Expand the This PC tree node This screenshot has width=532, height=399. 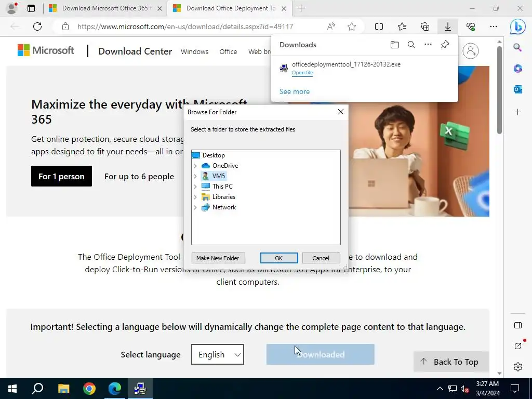pyautogui.click(x=195, y=187)
